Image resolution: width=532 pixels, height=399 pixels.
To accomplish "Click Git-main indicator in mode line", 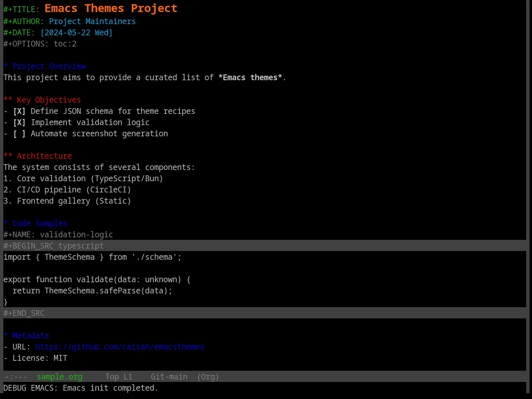I will (x=169, y=377).
